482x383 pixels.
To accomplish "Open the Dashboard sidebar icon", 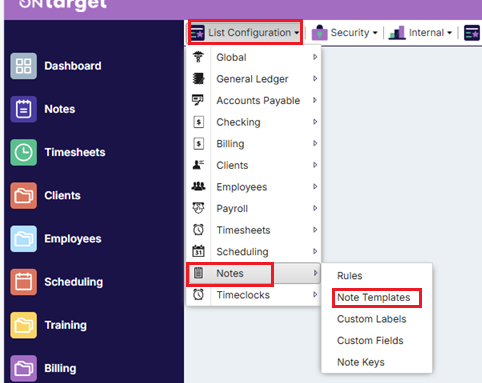I will point(23,66).
